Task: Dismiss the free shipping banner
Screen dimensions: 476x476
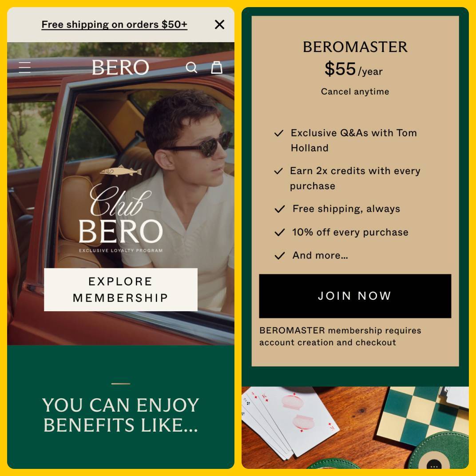Action: pos(219,24)
